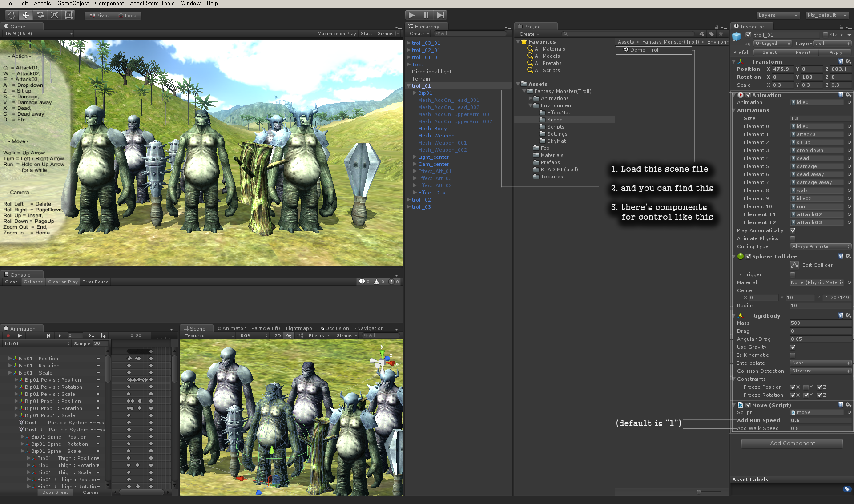Uncheck Use Gravity
854x504 pixels.
click(x=793, y=347)
